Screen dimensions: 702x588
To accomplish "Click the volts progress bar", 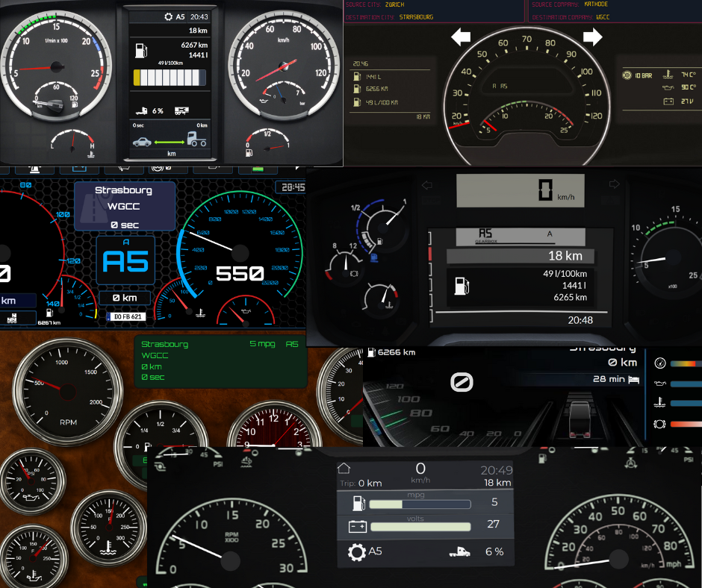I will 420,527.
